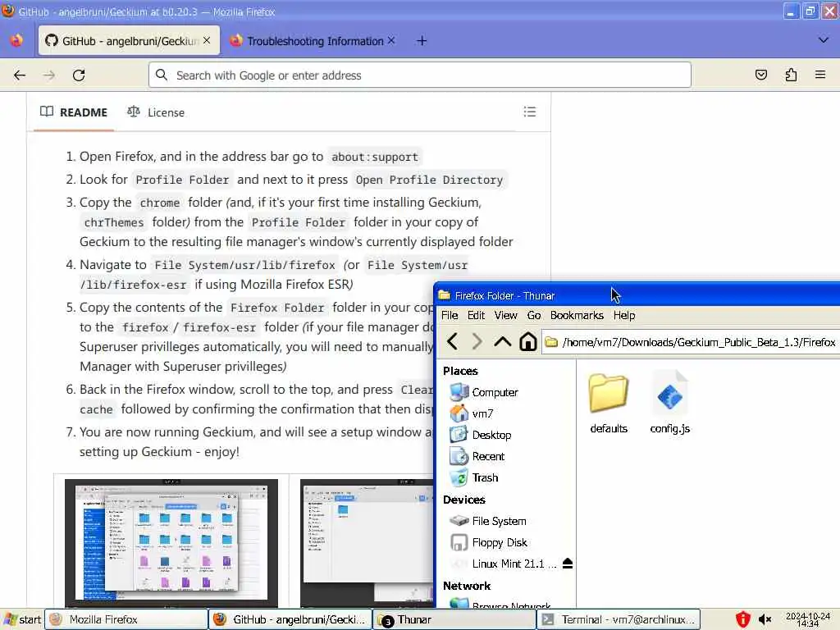
Task: Minimize the Firefox window
Action: click(x=792, y=11)
